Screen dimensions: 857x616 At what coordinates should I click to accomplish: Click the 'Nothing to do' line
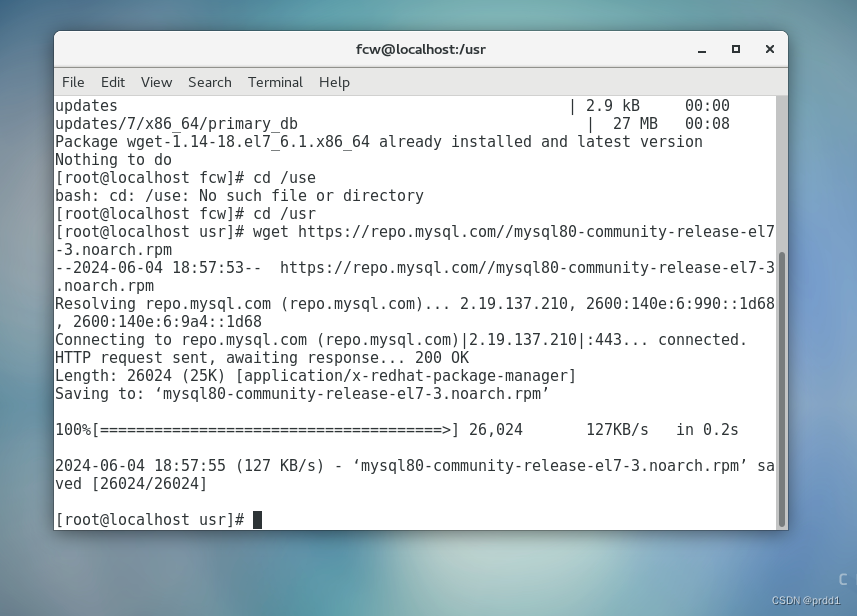pos(114,160)
